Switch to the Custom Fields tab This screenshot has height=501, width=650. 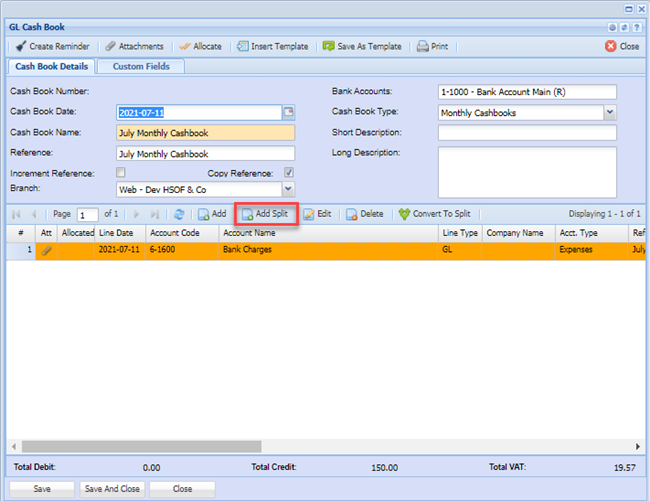[140, 67]
